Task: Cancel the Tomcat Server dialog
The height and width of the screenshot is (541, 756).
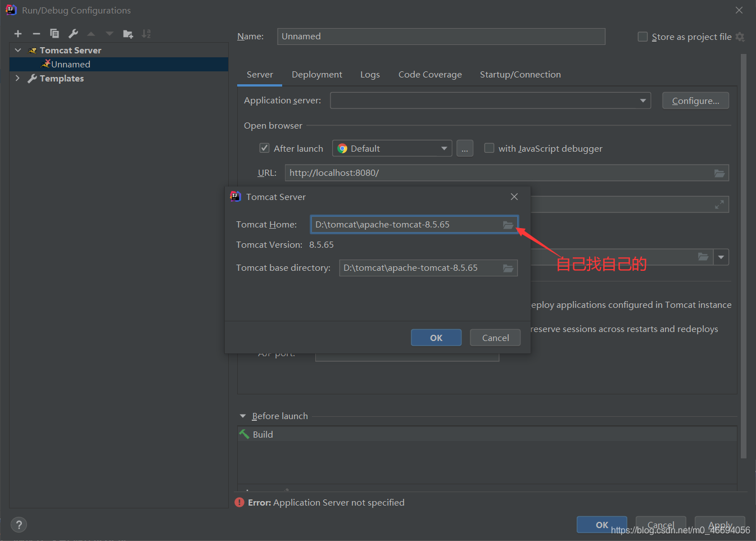Action: pos(496,338)
